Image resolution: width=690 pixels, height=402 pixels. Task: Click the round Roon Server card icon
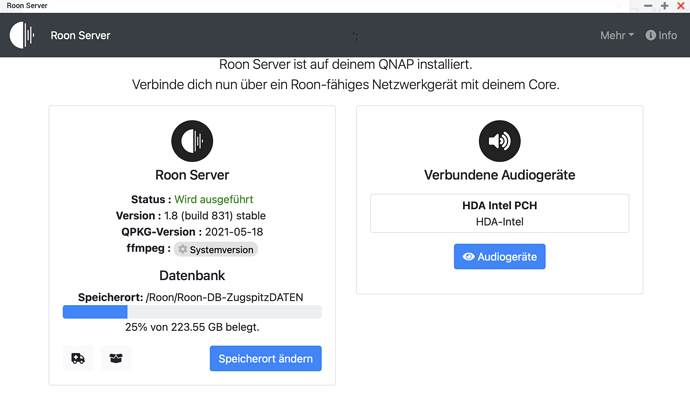click(192, 141)
